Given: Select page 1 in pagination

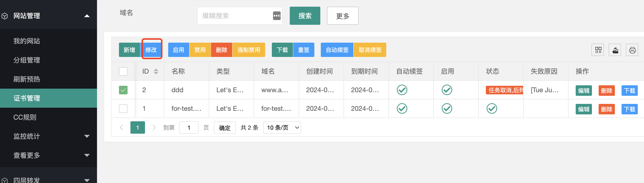Looking at the screenshot, I should coord(138,128).
